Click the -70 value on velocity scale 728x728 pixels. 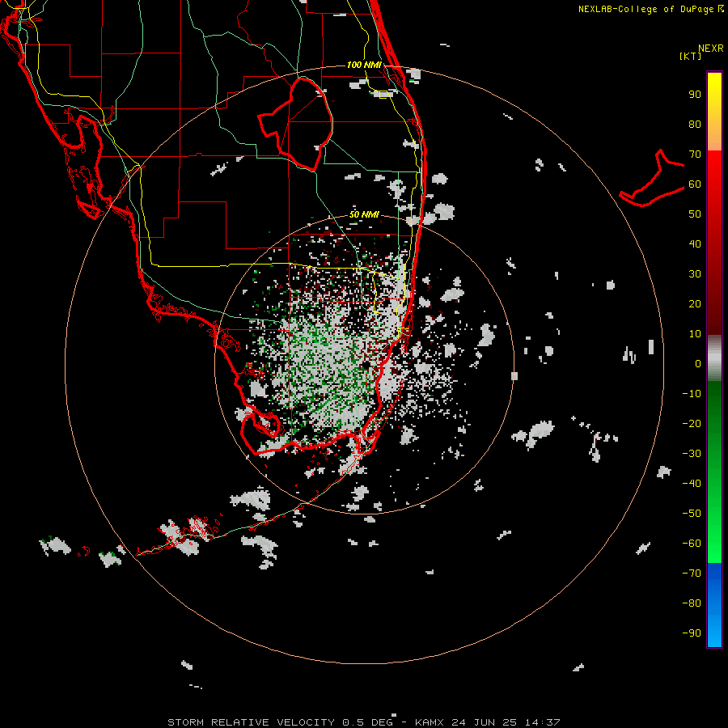(x=692, y=574)
